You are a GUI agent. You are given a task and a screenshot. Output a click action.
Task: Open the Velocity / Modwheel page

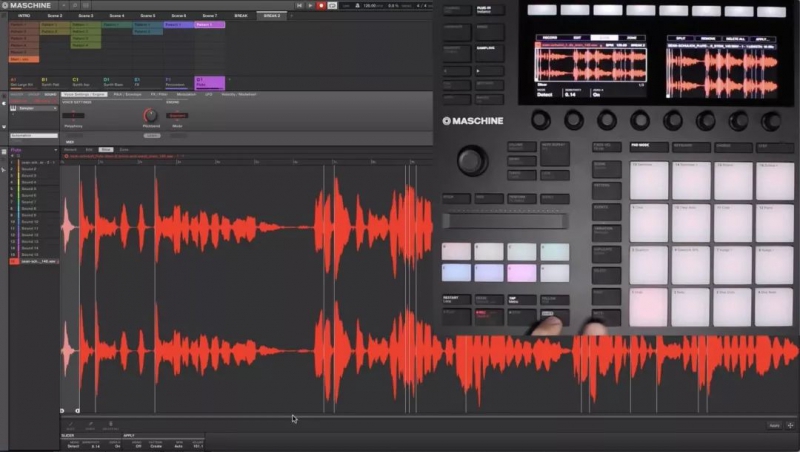pyautogui.click(x=239, y=94)
